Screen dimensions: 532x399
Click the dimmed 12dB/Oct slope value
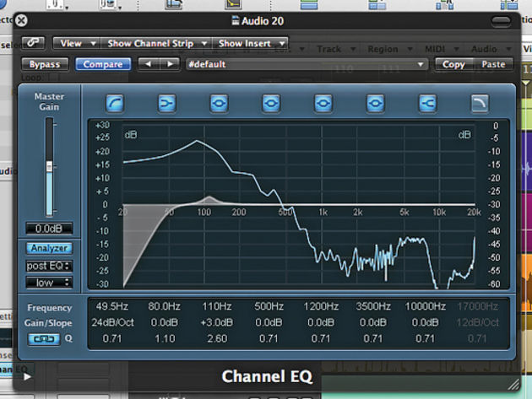click(477, 322)
